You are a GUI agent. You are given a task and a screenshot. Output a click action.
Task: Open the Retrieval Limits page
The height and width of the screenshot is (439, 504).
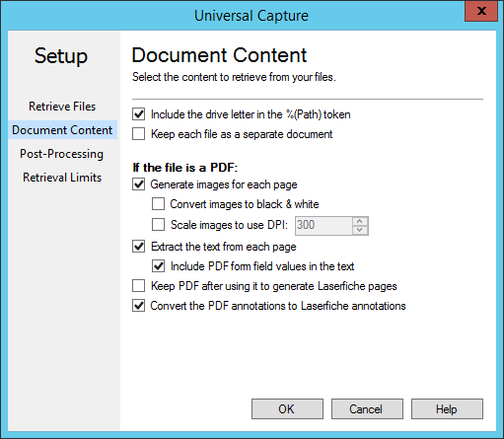[62, 178]
